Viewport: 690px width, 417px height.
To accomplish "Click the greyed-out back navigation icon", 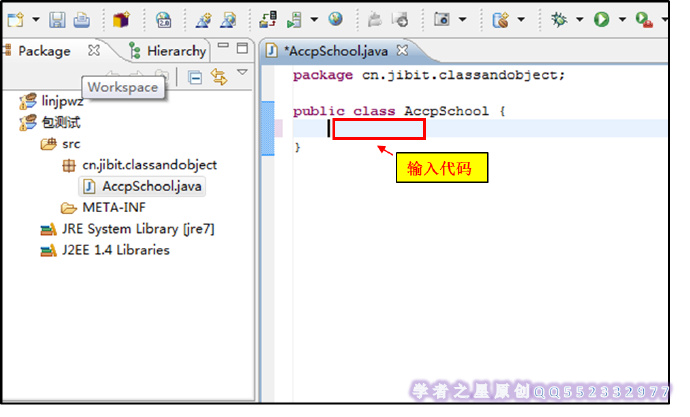I will (400, 20).
